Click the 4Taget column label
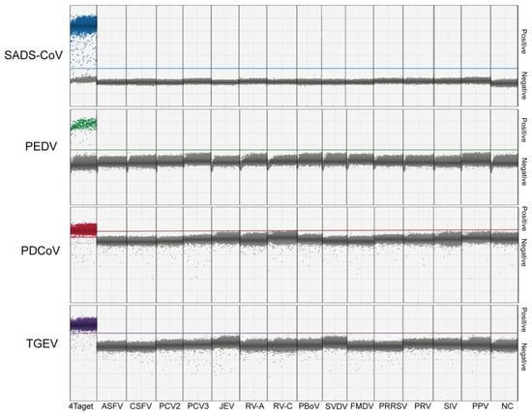Image resolution: width=532 pixels, height=415 pixels. 80,406
